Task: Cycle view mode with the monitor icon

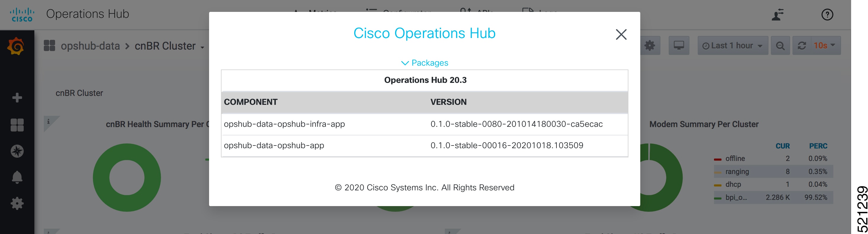Action: [x=679, y=46]
